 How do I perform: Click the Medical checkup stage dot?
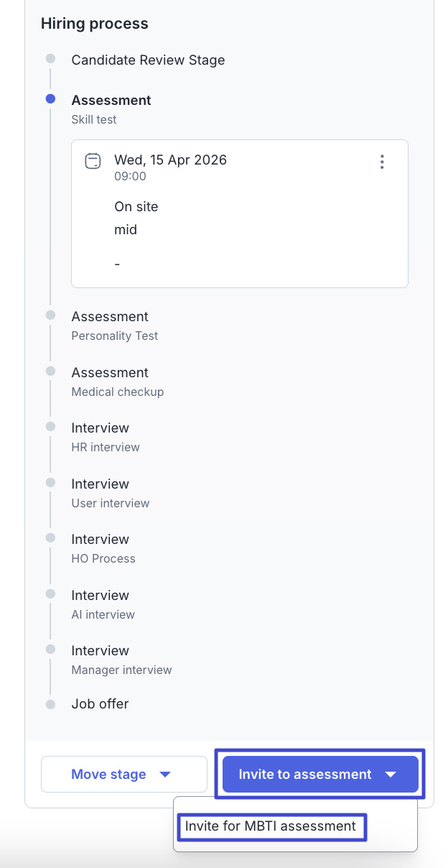50,371
